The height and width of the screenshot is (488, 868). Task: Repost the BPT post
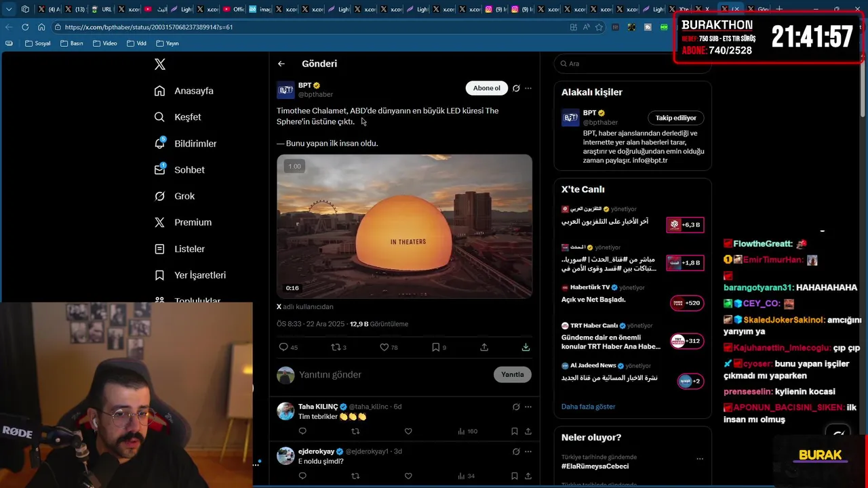tap(335, 347)
